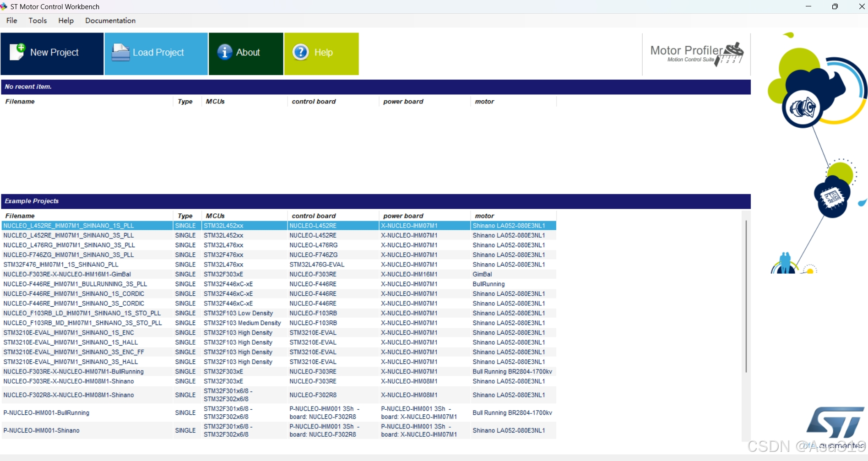Screen dimensions: 868x461
Task: Select NUCLEO-F446RE_IHM07M1_SHINANO_1S_CORDIC example
Action: pos(279,293)
